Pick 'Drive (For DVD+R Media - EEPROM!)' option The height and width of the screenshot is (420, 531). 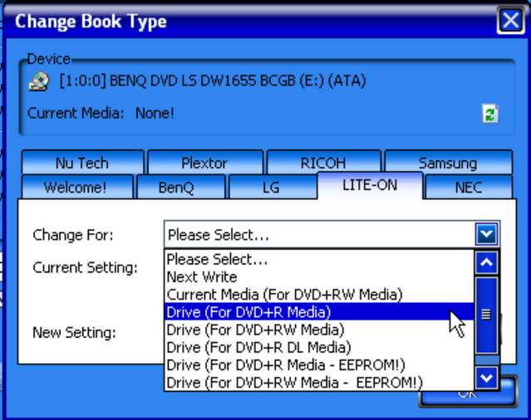point(319,365)
